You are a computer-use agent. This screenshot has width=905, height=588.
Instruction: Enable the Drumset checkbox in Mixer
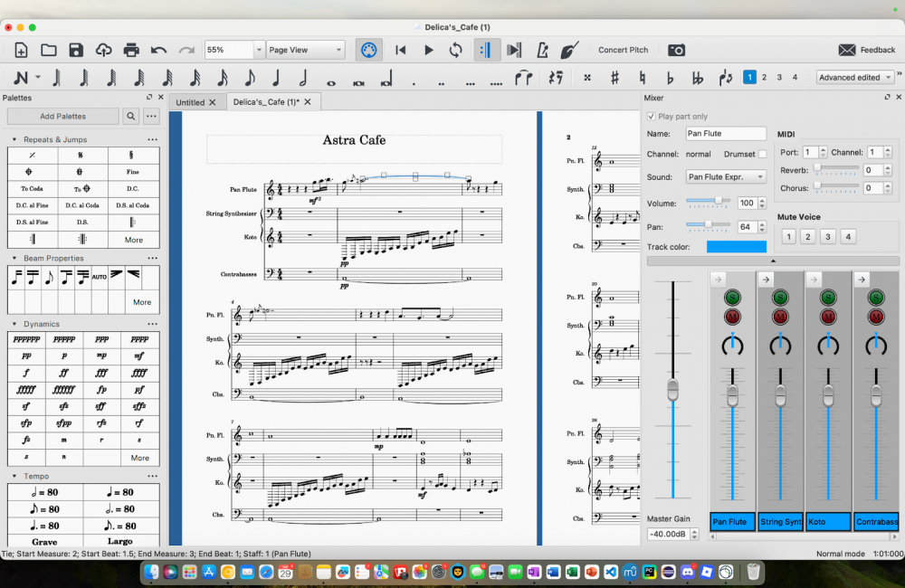(762, 155)
